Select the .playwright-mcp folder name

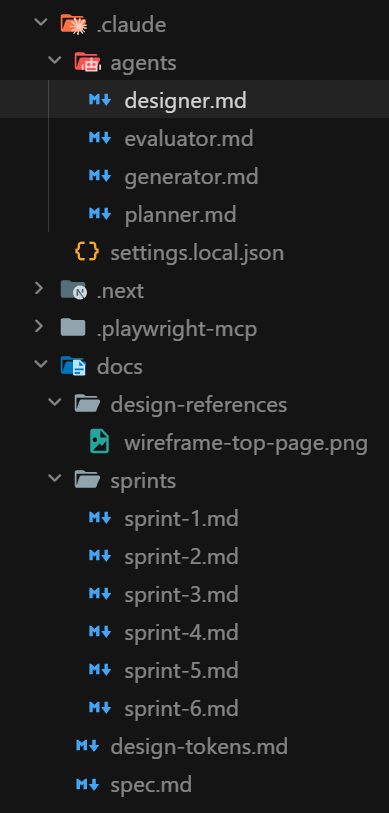pyautogui.click(x=177, y=329)
